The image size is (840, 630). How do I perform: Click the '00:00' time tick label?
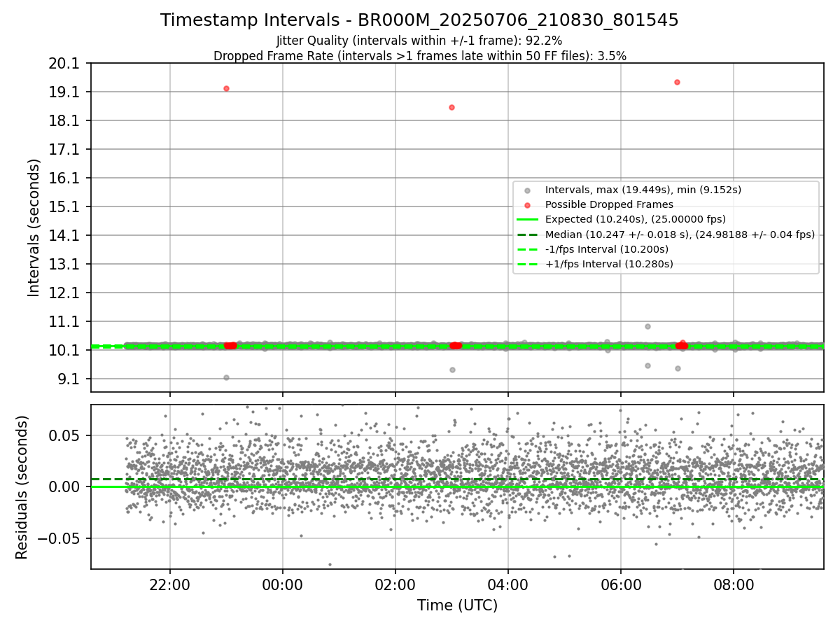pos(283,584)
